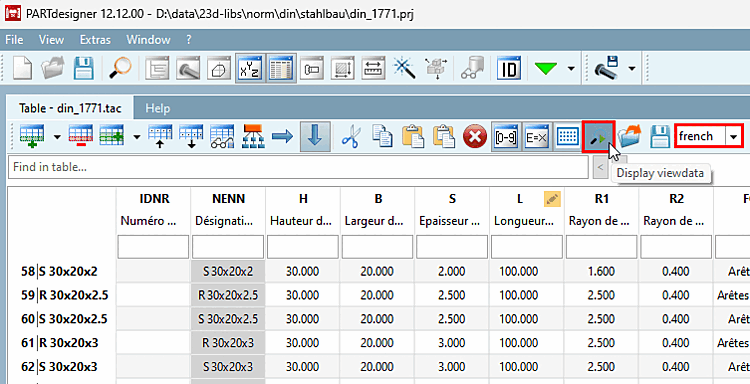Expand dropdown beside bolt save icon
The height and width of the screenshot is (384, 750).
(632, 69)
